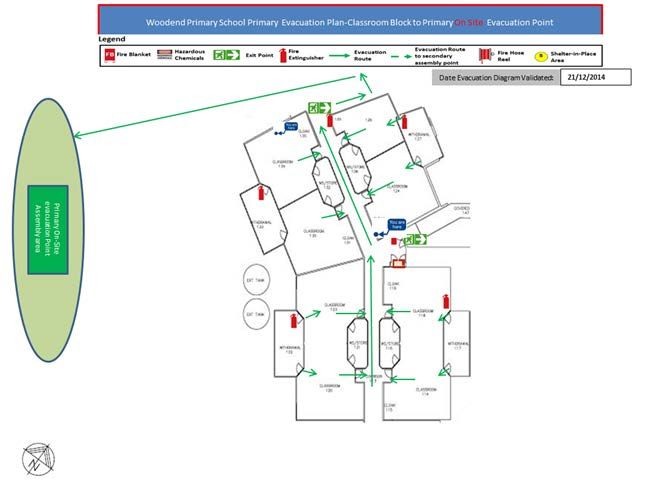Click the blue evacuation plan title banner
The image size is (650, 491).
(x=350, y=19)
